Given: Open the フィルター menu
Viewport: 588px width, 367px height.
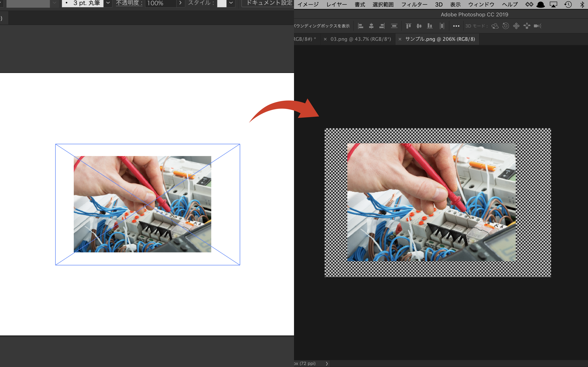Looking at the screenshot, I should [414, 5].
